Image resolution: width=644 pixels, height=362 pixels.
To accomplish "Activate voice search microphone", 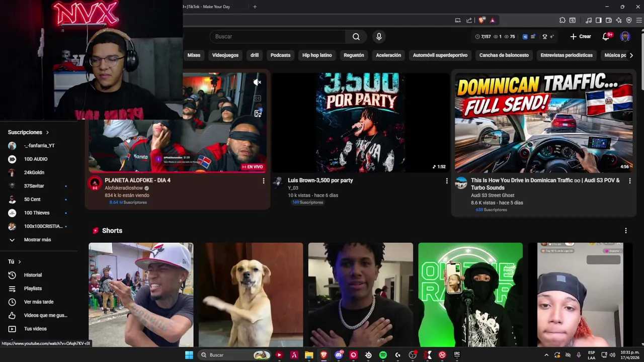I will click(x=379, y=36).
